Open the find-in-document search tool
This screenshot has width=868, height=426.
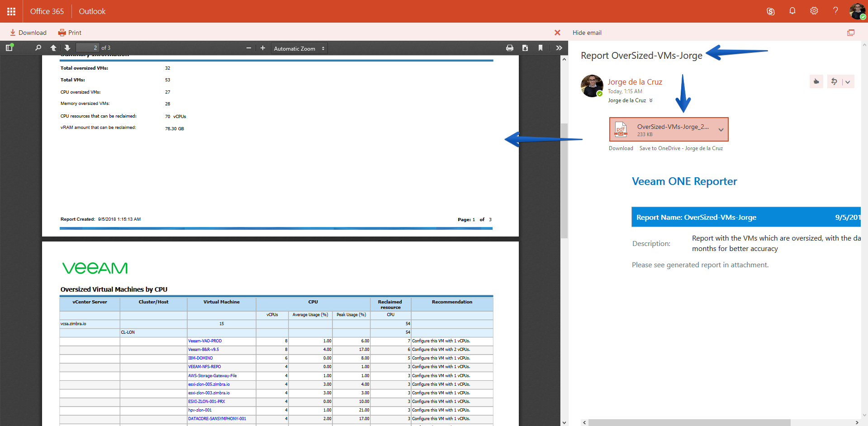coord(38,47)
